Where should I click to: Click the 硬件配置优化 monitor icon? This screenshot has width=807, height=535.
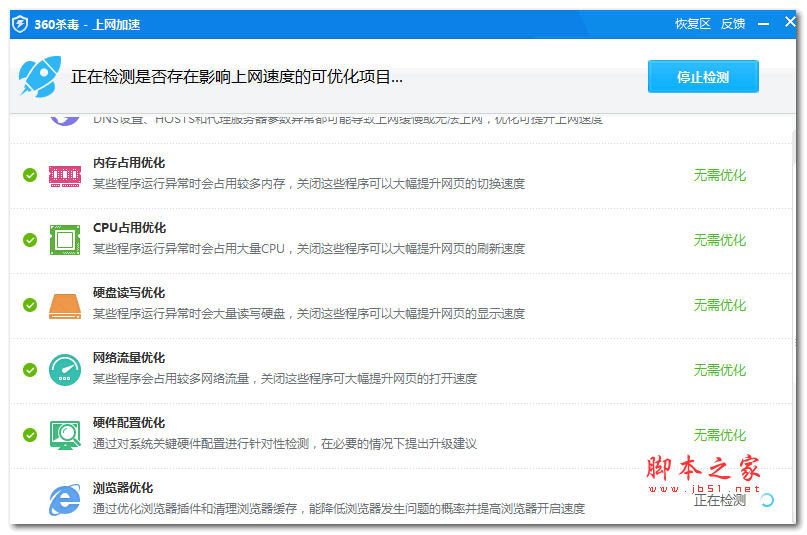point(65,435)
